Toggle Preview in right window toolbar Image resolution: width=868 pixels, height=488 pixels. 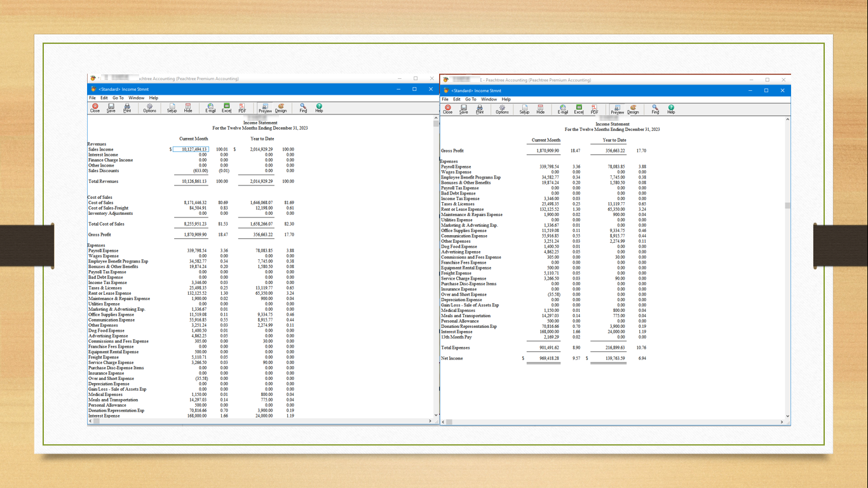(617, 109)
